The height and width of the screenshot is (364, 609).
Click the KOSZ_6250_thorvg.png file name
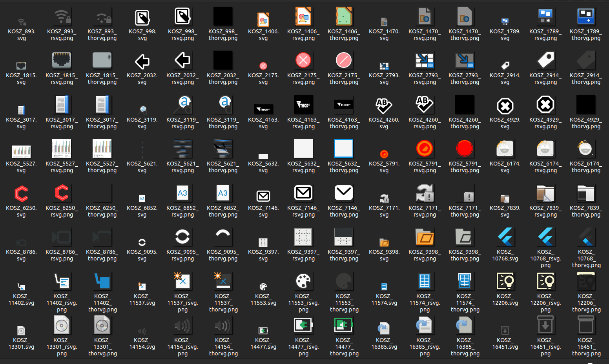click(102, 211)
